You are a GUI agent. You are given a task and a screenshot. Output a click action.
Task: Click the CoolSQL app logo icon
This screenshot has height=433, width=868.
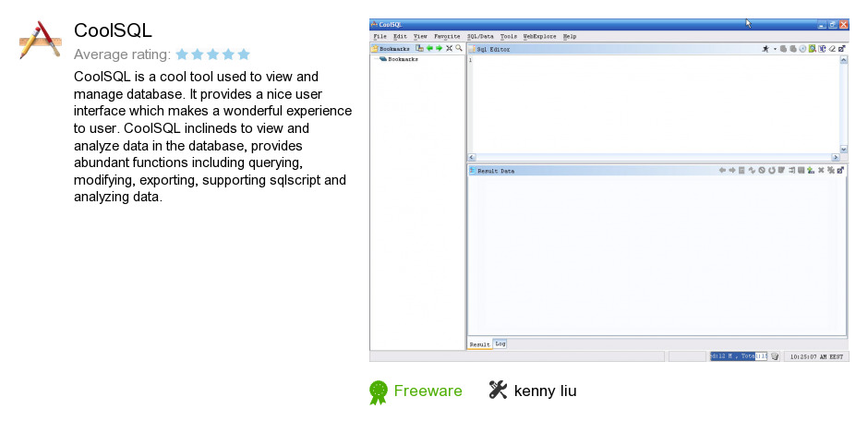pyautogui.click(x=40, y=40)
